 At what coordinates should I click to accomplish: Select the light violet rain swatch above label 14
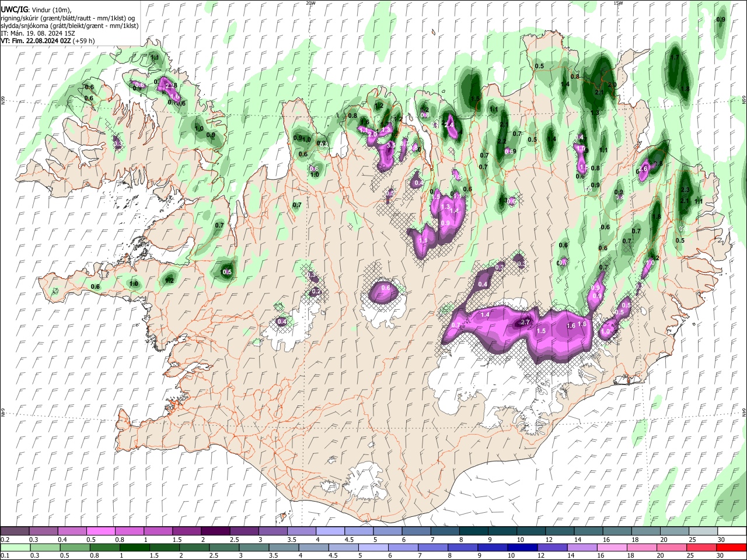[x=581, y=547]
